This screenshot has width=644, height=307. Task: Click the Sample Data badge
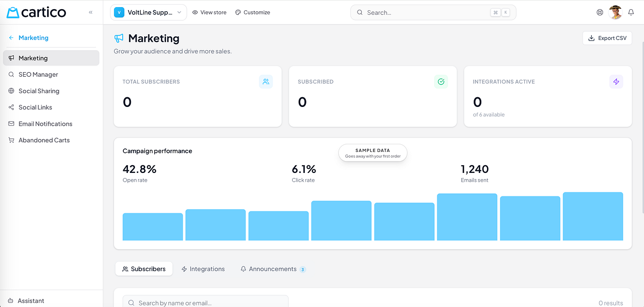point(373,152)
